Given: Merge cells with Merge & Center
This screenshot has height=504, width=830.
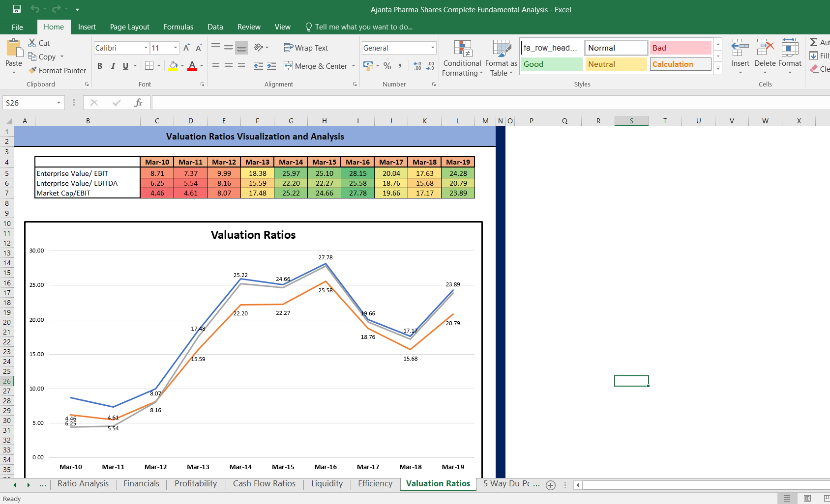Looking at the screenshot, I should [x=316, y=66].
